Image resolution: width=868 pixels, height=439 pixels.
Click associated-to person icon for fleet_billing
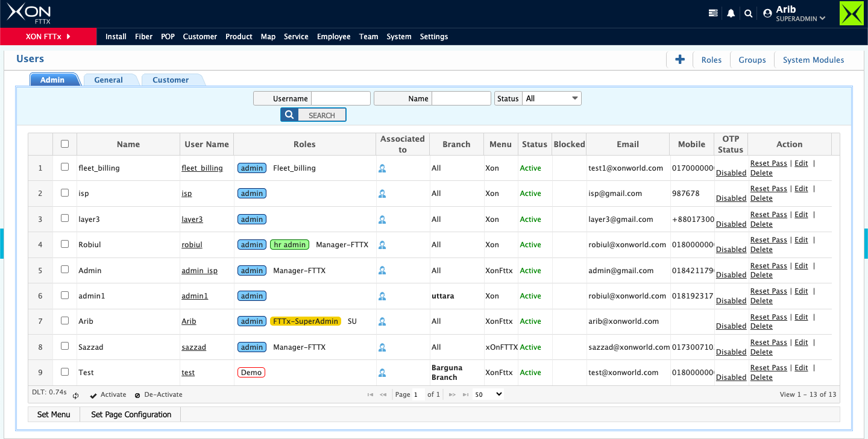point(382,168)
